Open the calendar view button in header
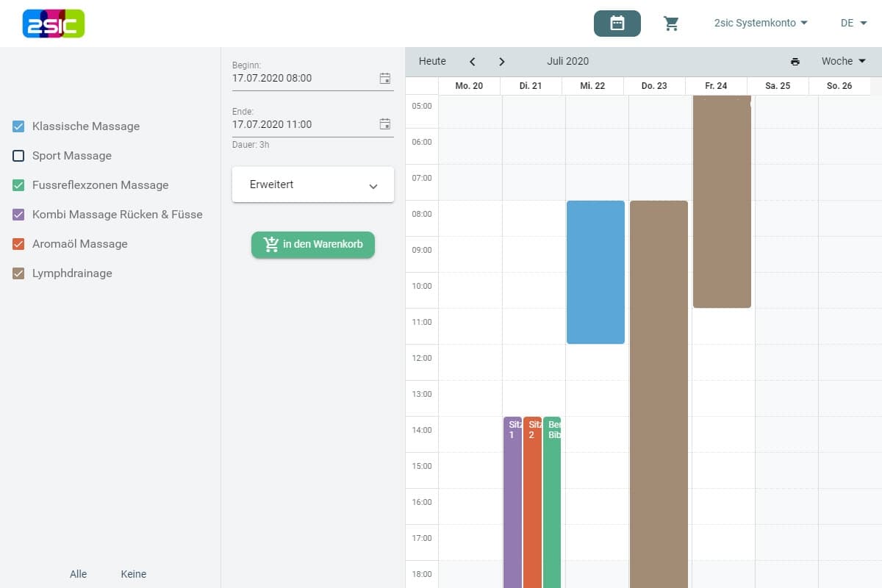Image resolution: width=882 pixels, height=588 pixels. coord(617,24)
